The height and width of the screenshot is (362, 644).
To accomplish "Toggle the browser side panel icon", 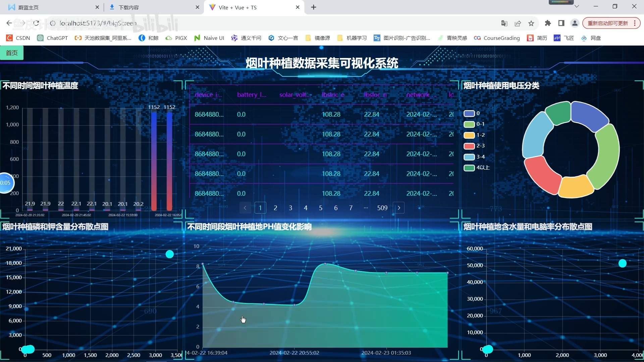I will tap(561, 23).
